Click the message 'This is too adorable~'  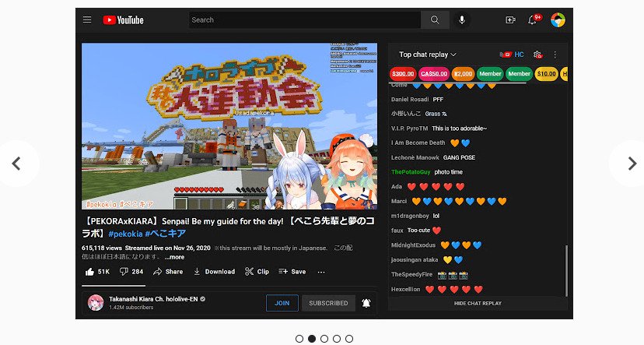(459, 128)
